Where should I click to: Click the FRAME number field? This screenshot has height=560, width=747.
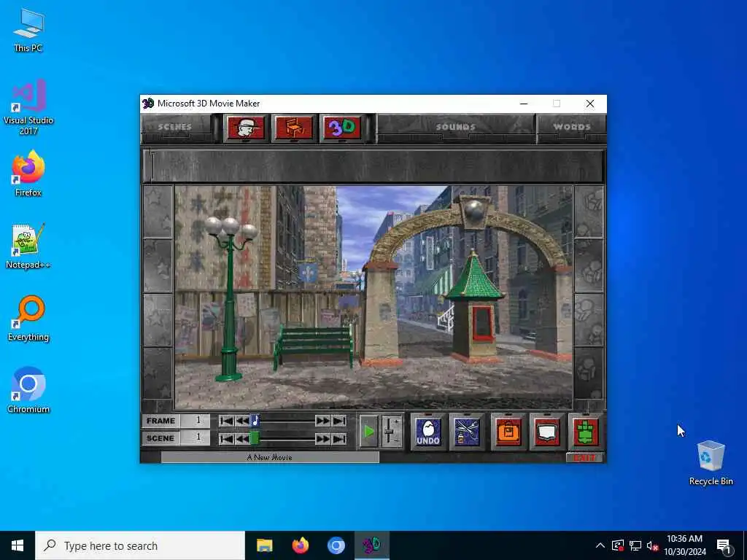196,421
